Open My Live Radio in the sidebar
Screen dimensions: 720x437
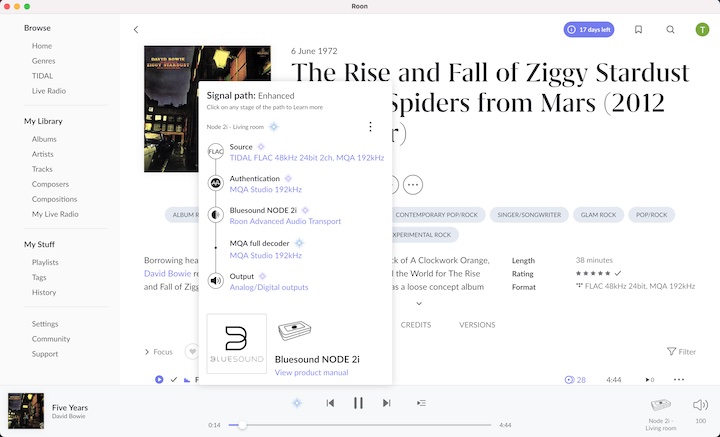55,214
